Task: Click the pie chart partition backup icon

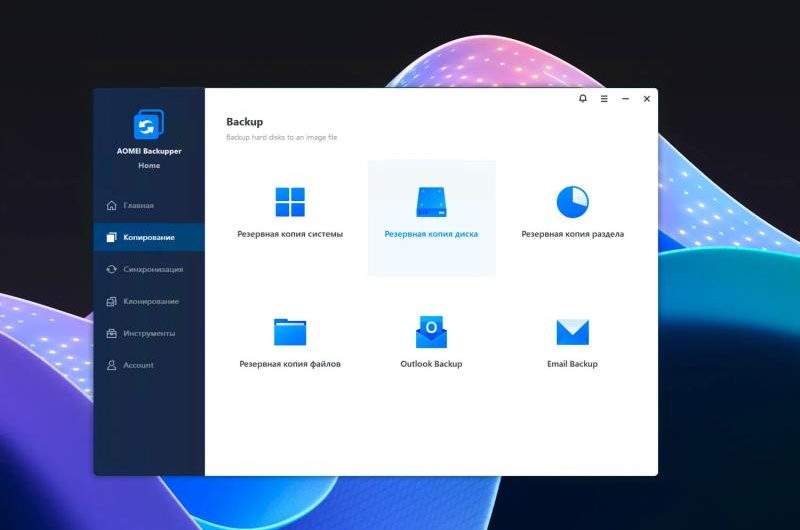Action: [572, 202]
